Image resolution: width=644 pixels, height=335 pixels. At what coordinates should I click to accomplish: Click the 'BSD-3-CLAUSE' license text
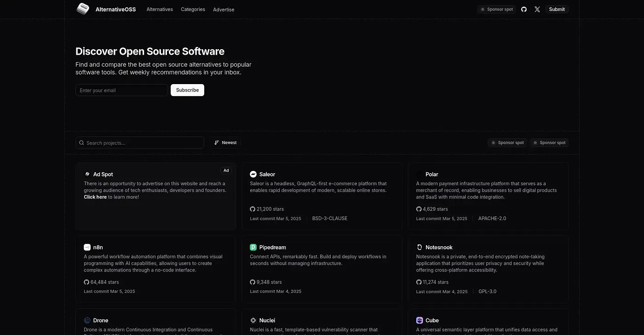point(330,218)
